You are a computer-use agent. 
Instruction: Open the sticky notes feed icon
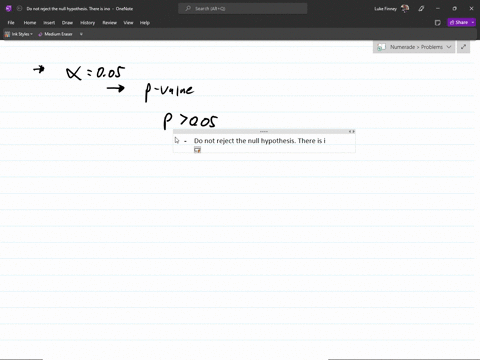tap(438, 23)
